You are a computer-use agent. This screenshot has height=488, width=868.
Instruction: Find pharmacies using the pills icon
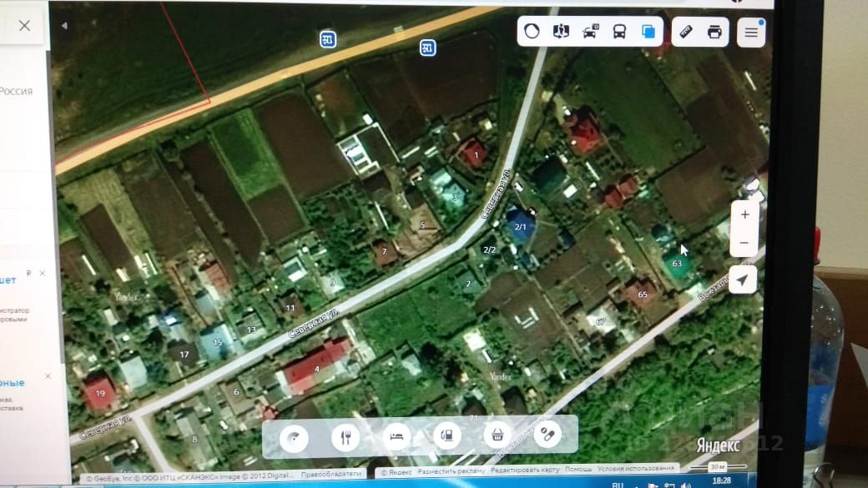tap(548, 434)
